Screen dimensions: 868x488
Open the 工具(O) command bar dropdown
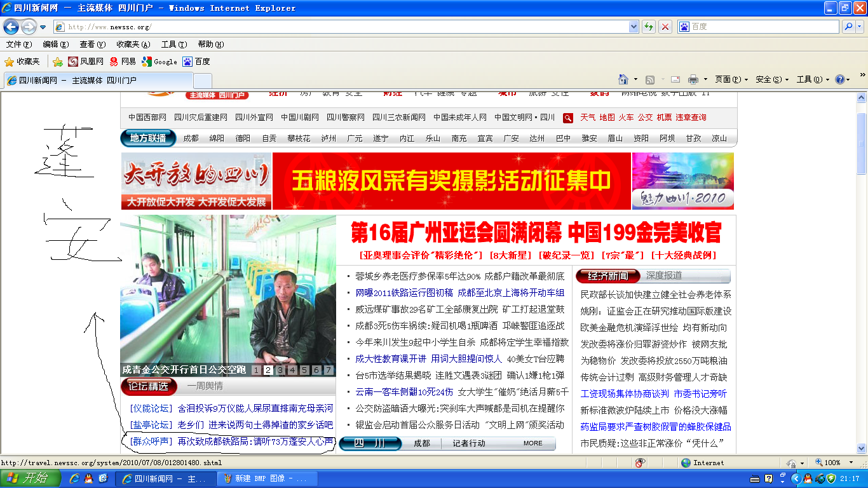click(813, 79)
